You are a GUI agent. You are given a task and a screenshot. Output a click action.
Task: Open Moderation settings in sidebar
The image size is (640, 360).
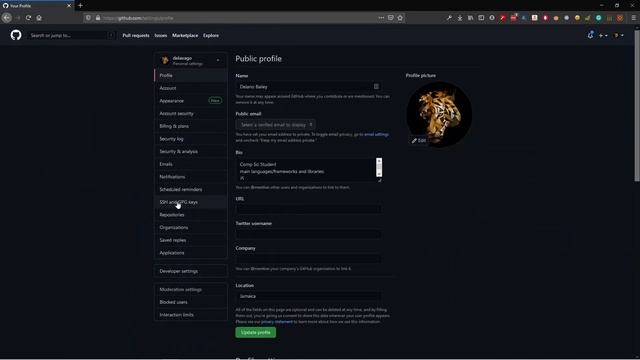pyautogui.click(x=191, y=289)
